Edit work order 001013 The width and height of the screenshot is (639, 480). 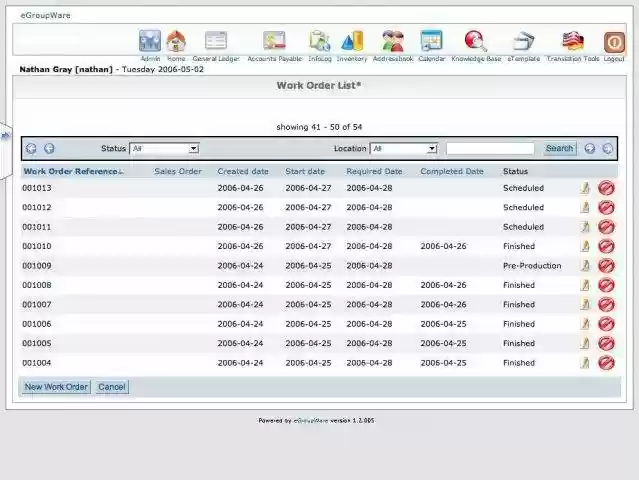pos(585,188)
